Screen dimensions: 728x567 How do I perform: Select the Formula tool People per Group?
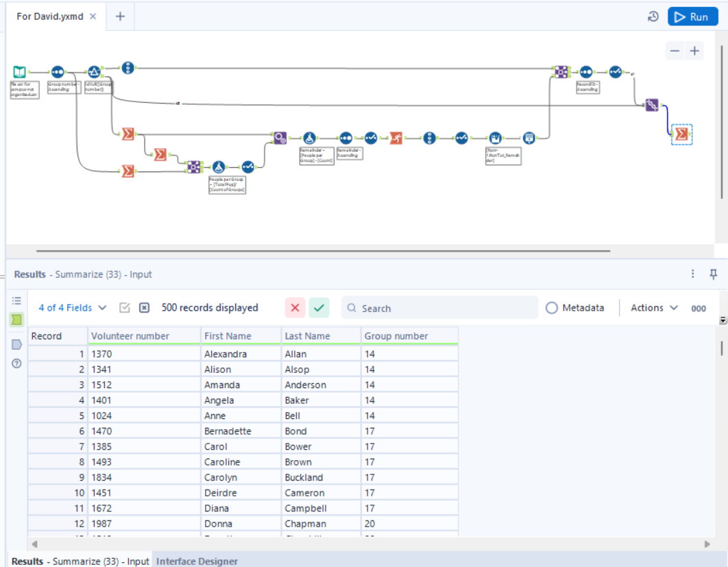[x=217, y=166]
